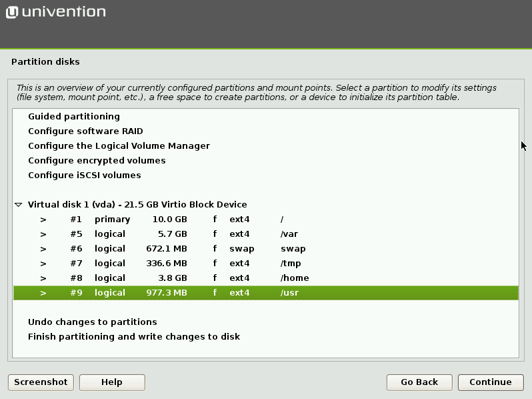Open Configure iSCSI volumes entry
The height and width of the screenshot is (399, 532).
point(84,175)
